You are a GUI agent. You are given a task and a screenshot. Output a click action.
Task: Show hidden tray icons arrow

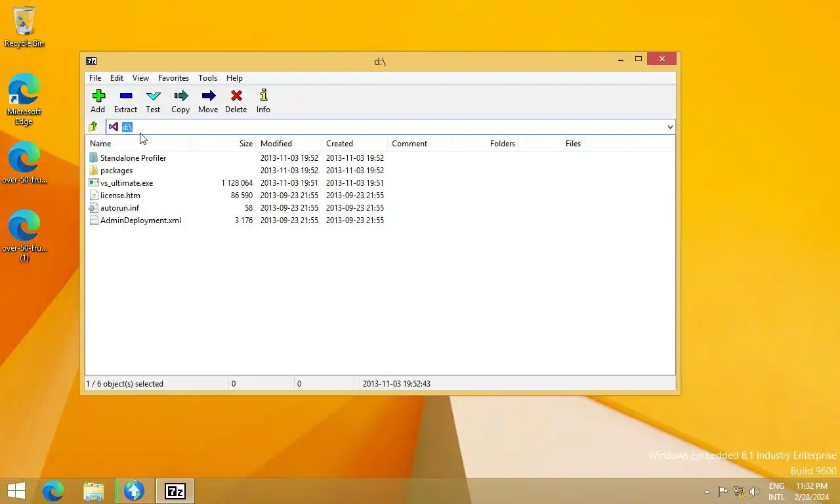tap(707, 491)
